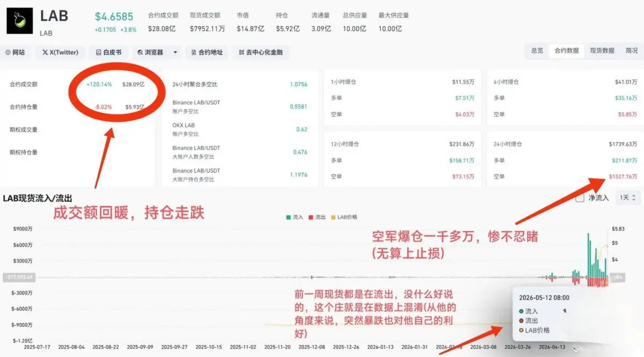Open the 网站 globe link
644x357 pixels.
[15, 52]
